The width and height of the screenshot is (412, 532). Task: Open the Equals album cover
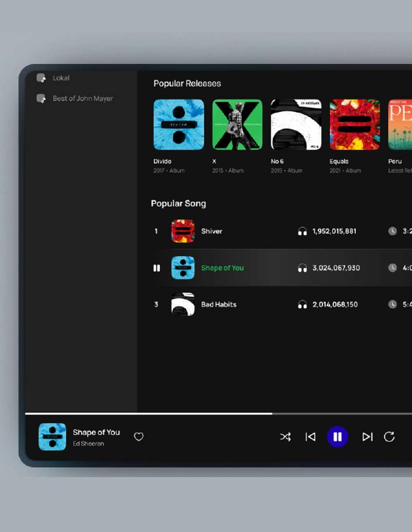pyautogui.click(x=355, y=125)
